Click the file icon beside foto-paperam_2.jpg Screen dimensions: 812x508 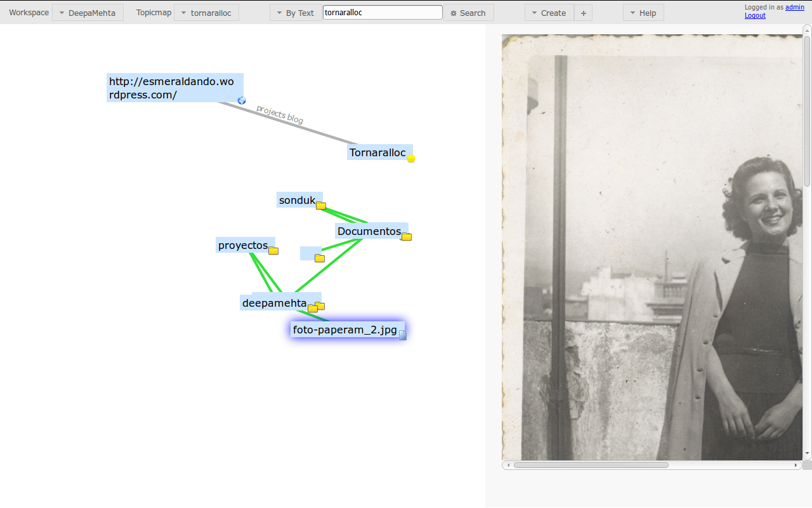[x=402, y=335]
